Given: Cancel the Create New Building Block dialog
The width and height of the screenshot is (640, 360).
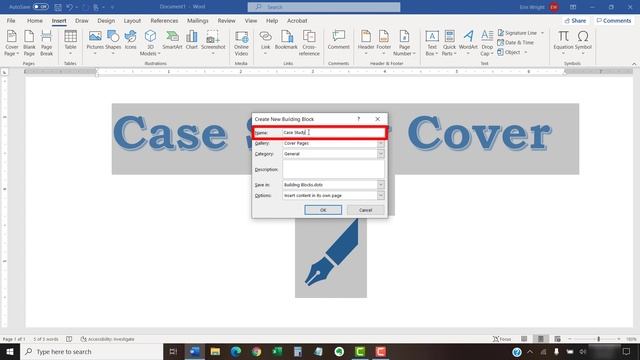Looking at the screenshot, I should [x=365, y=210].
